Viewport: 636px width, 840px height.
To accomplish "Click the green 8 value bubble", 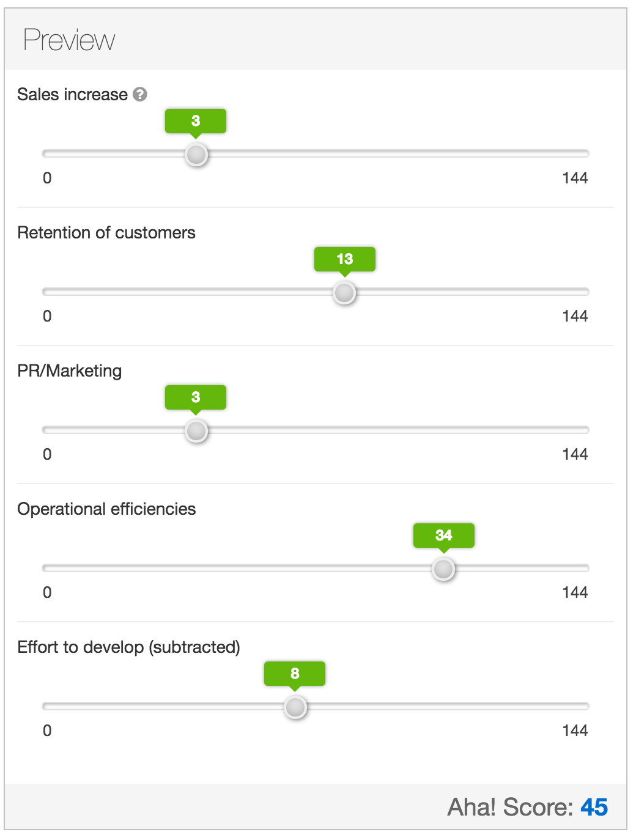I will 295,674.
